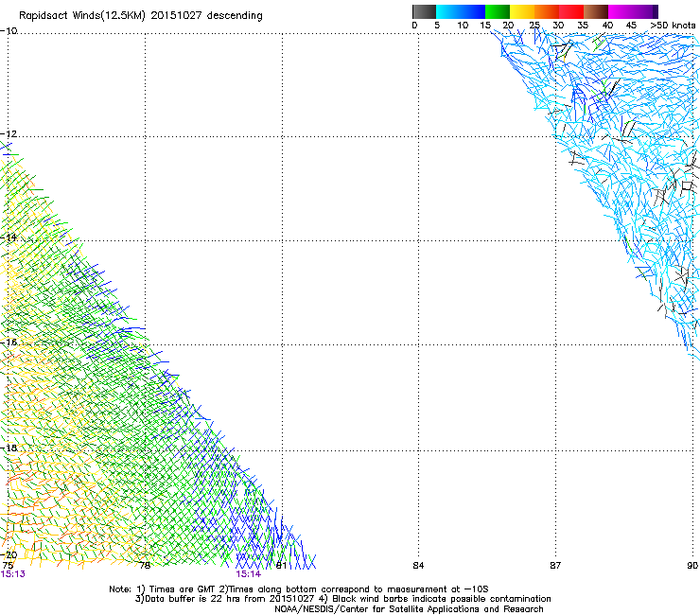Select the cyan 5-10 knots legend segment
Viewport: 700px width, 615px height.
coord(448,11)
